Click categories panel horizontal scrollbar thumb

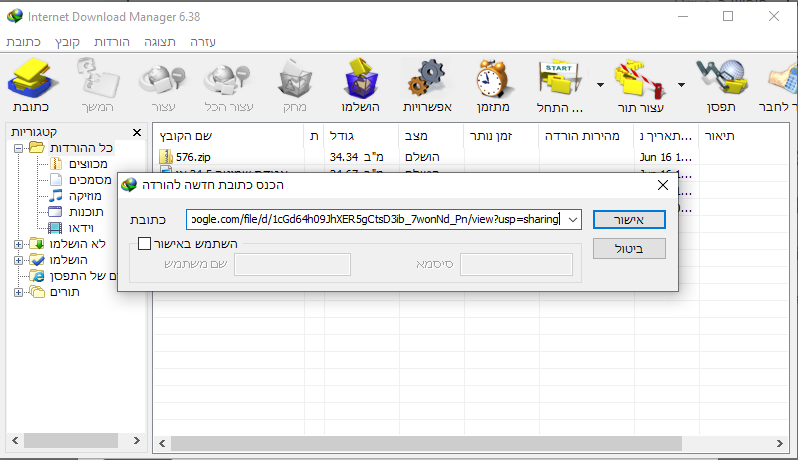coord(71,441)
